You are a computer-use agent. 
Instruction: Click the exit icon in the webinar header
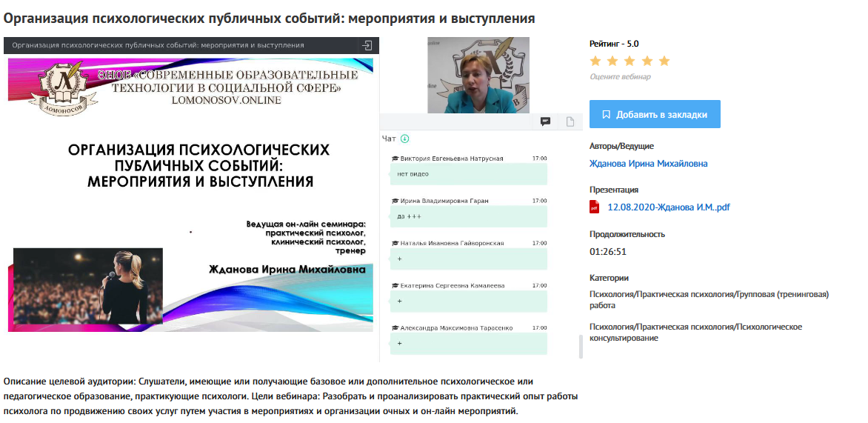366,45
